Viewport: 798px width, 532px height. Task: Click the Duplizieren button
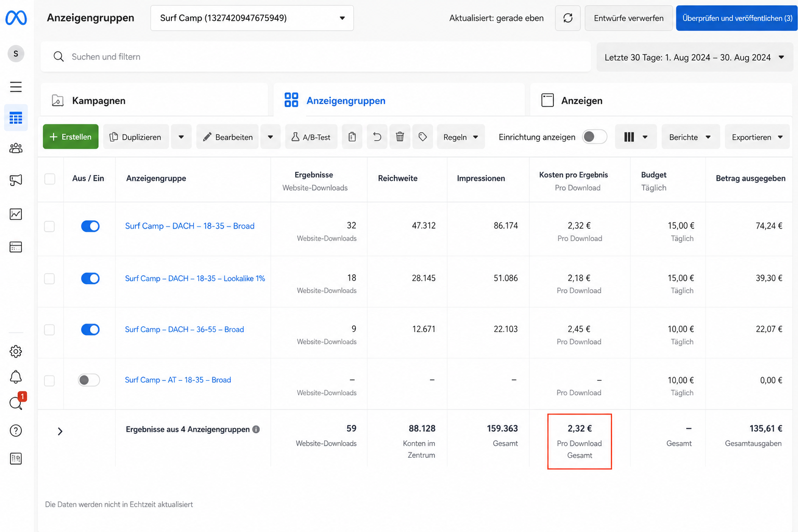tap(136, 137)
